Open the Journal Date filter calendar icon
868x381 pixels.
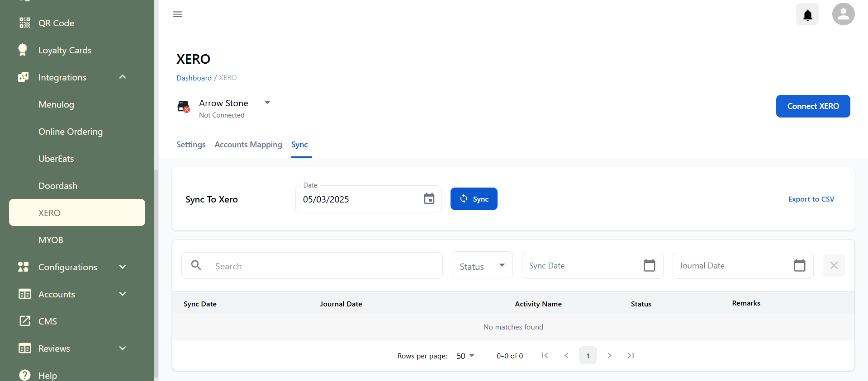(x=800, y=265)
